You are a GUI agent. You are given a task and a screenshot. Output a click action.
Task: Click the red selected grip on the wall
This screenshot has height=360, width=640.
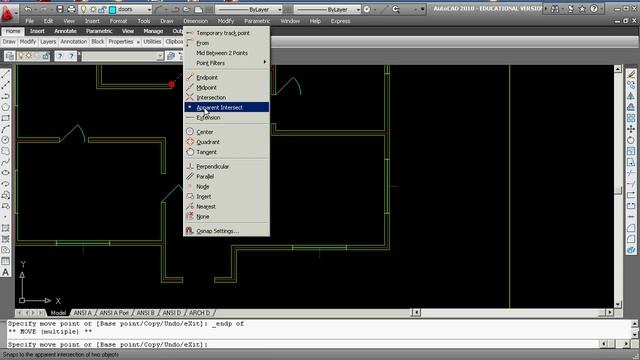coord(171,84)
